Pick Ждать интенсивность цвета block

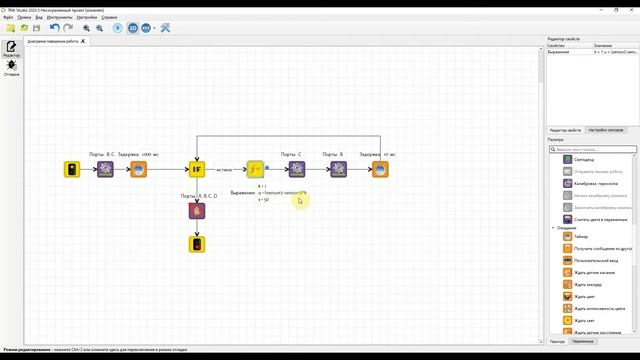click(x=594, y=309)
